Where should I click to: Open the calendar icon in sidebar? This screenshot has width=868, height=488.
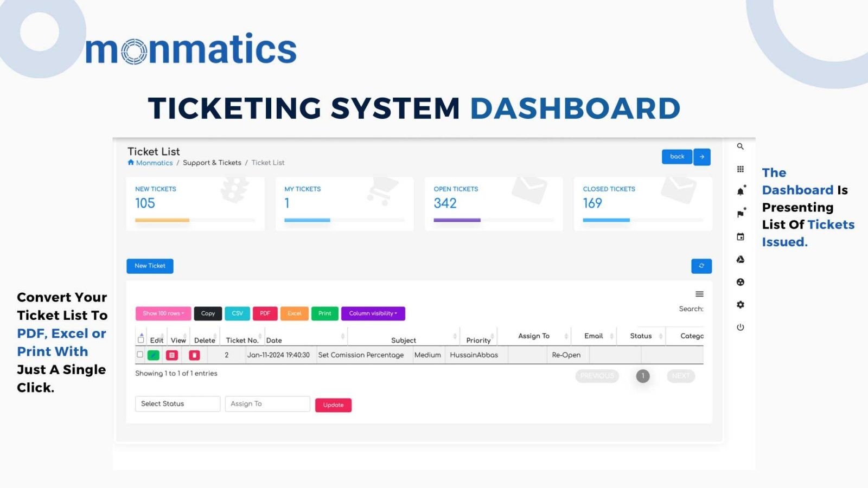(x=740, y=237)
